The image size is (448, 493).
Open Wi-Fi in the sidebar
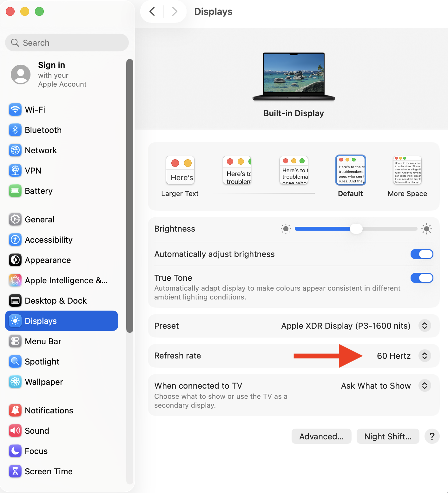pos(62,110)
